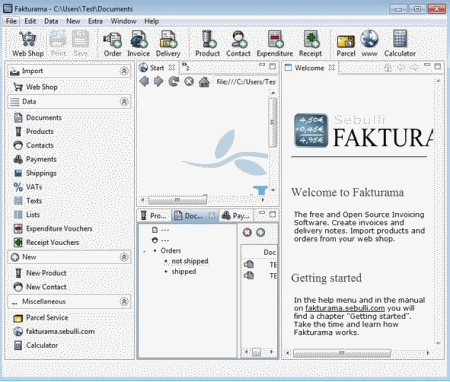Open fakturama.sebulli.com in Miscellaneous sidebar
The height and width of the screenshot is (382, 450).
tap(54, 331)
